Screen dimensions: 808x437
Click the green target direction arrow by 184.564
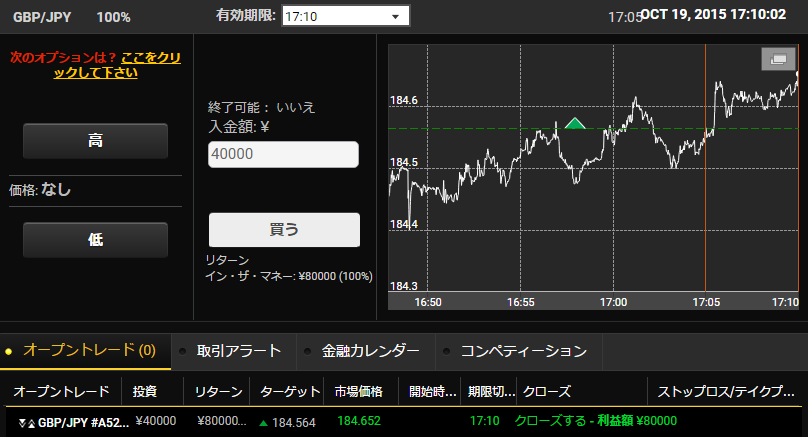pos(263,423)
